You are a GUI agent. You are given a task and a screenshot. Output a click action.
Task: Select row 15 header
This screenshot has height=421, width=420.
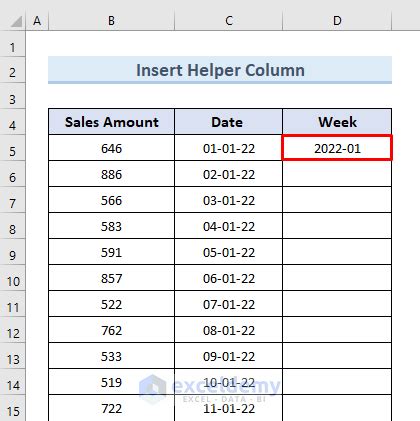pos(12,409)
